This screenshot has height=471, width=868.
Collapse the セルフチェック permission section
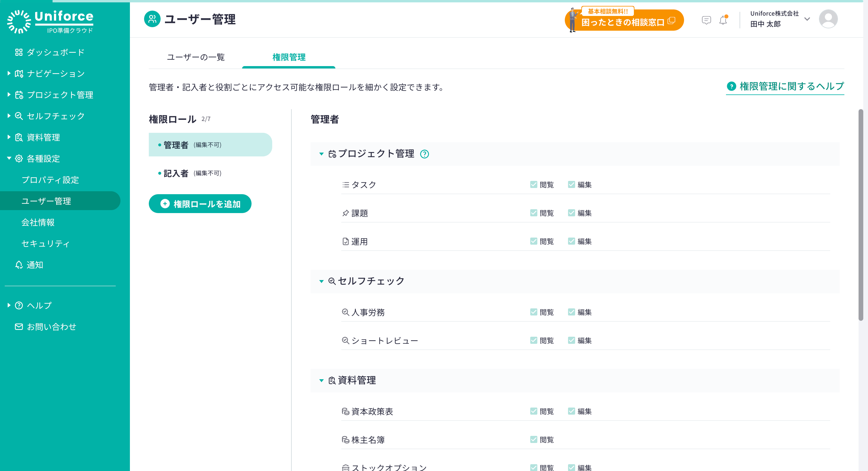tap(322, 281)
